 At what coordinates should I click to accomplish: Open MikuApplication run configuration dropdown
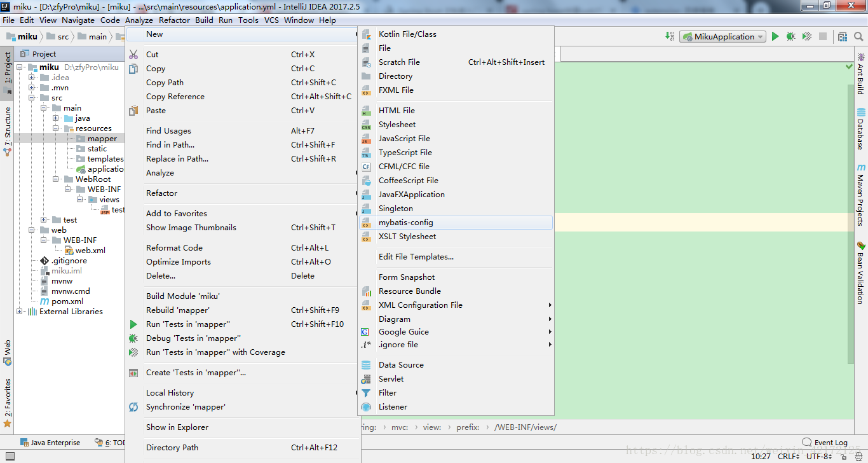723,37
